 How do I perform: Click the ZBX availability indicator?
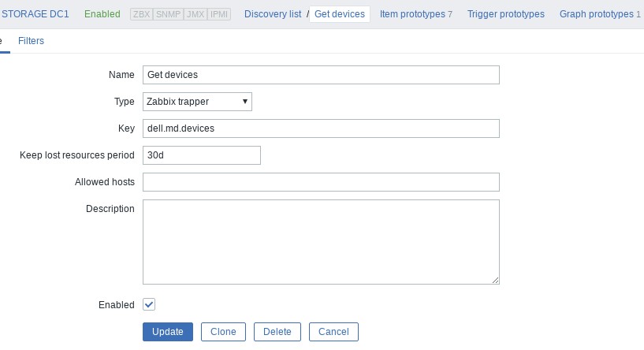tap(142, 14)
